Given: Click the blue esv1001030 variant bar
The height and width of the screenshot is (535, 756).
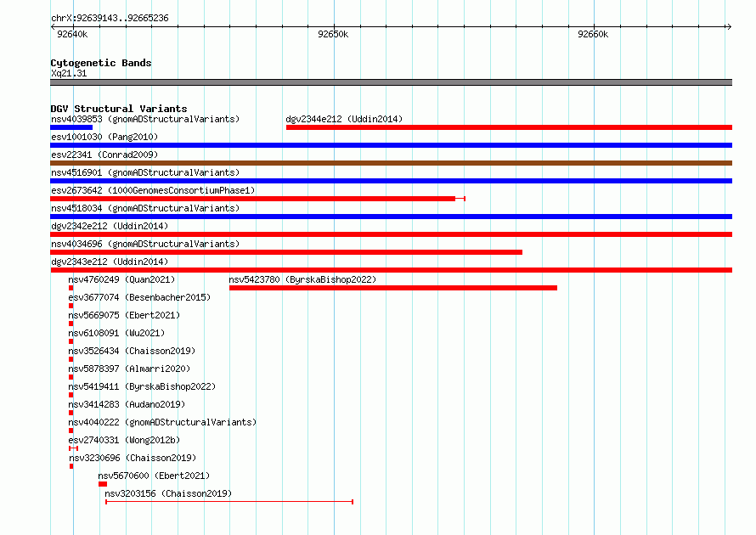Looking at the screenshot, I should 391,145.
